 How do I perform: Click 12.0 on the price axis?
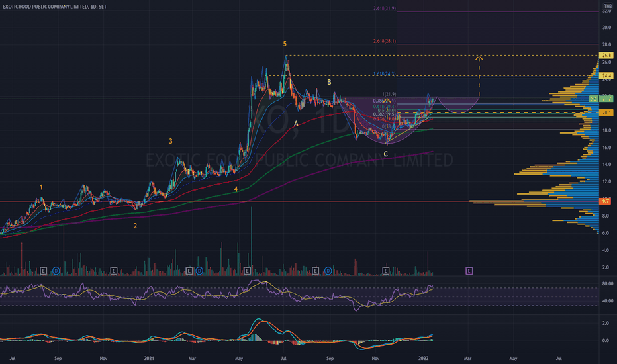tap(606, 182)
